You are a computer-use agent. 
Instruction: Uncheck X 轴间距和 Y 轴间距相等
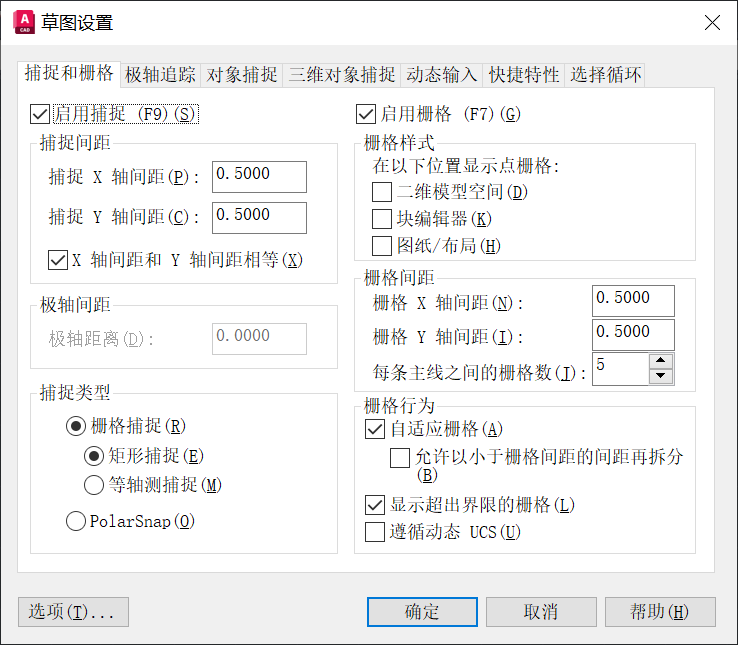pyautogui.click(x=58, y=260)
